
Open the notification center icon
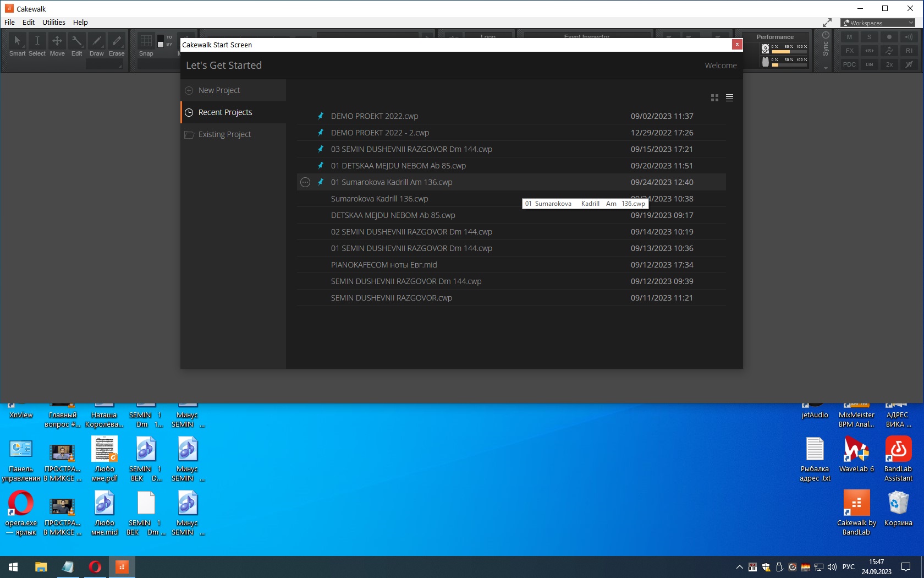(x=906, y=567)
